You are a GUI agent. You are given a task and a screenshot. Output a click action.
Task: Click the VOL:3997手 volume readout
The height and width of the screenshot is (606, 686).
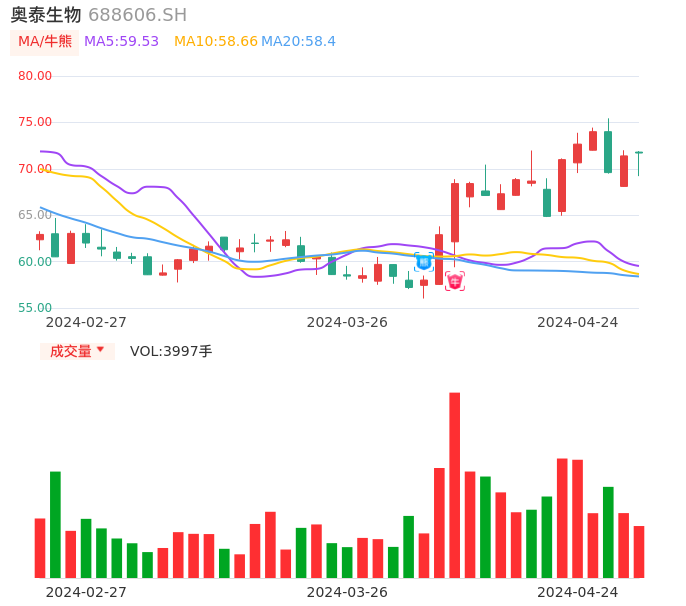[171, 351]
